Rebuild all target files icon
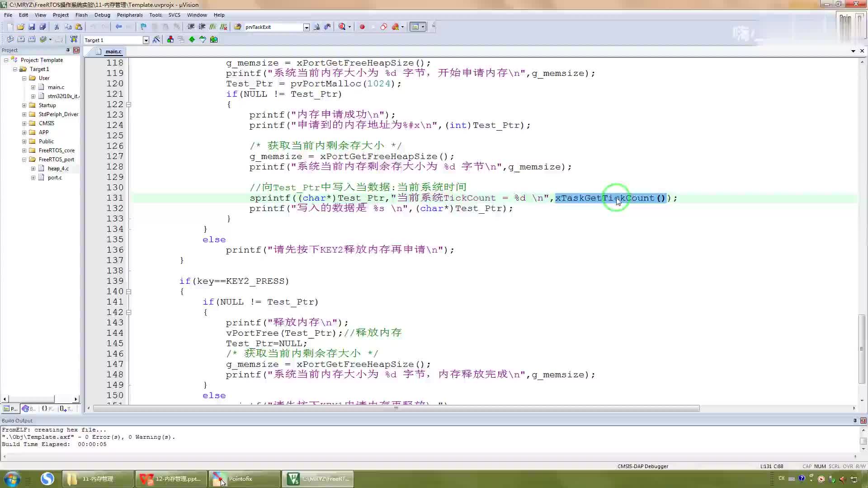Viewport: 868px width, 488px height. tap(32, 39)
